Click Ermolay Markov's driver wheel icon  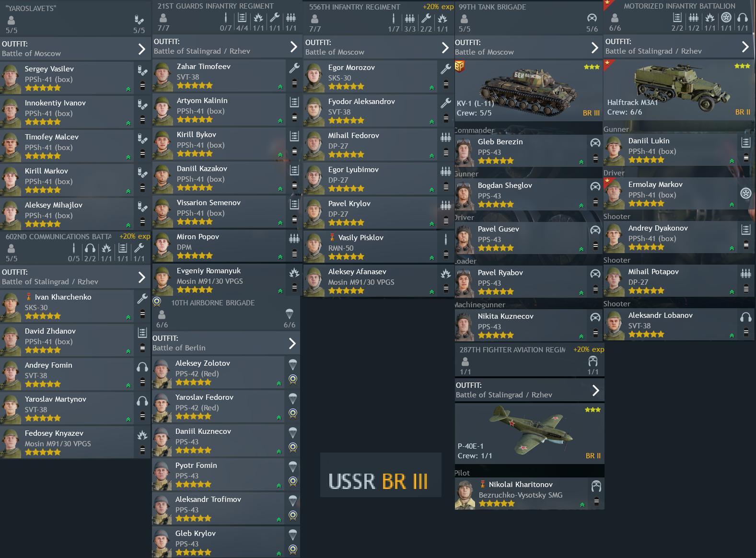(746, 193)
